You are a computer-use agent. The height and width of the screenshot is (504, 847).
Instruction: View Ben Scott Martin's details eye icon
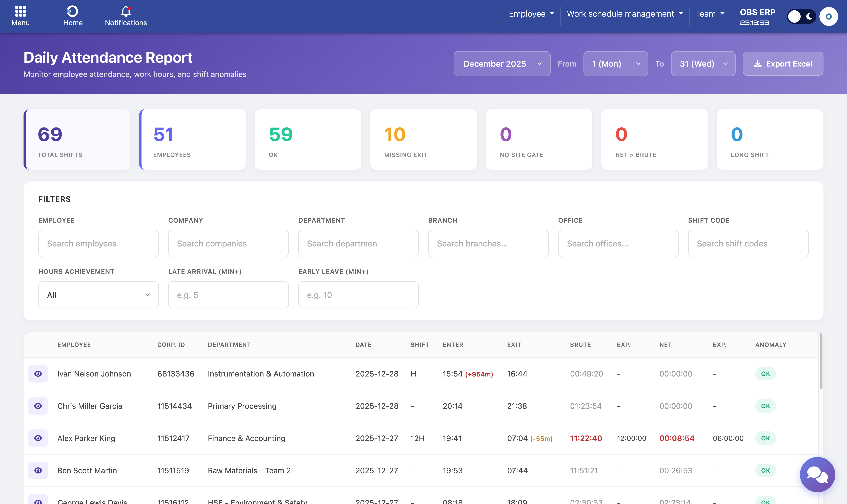[38, 470]
